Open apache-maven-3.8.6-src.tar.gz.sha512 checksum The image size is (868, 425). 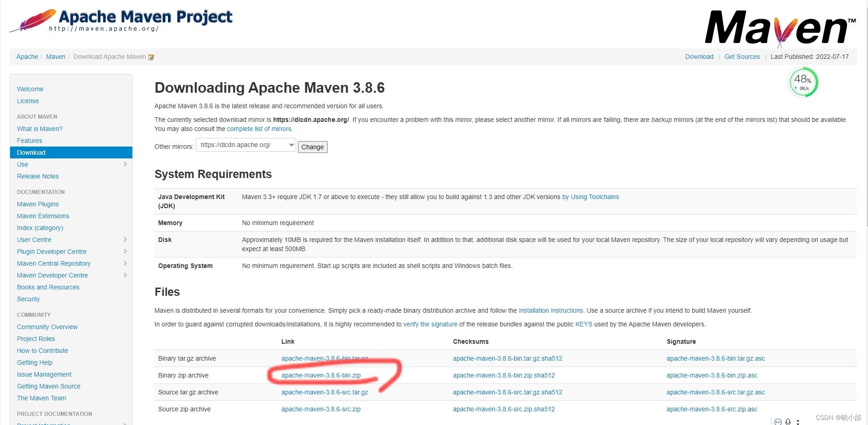[x=507, y=392]
